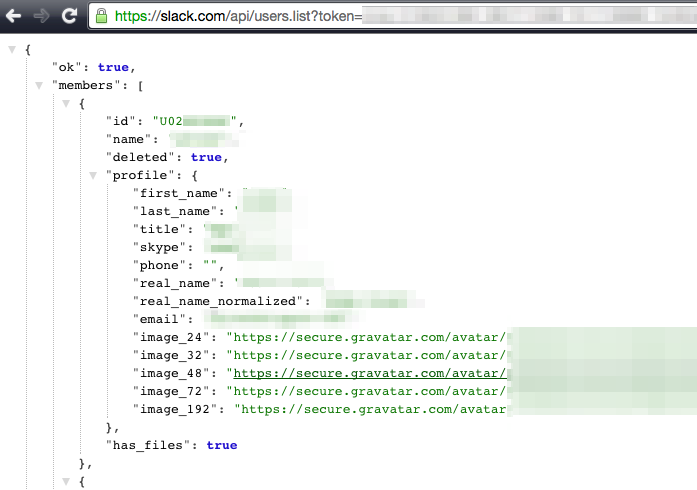Click the true value after "has_files"

tap(222, 446)
